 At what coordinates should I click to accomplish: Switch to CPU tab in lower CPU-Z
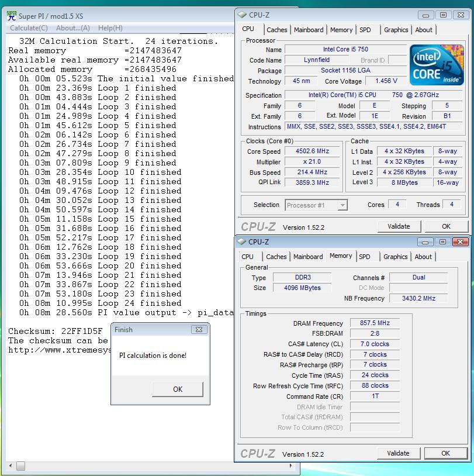(247, 257)
